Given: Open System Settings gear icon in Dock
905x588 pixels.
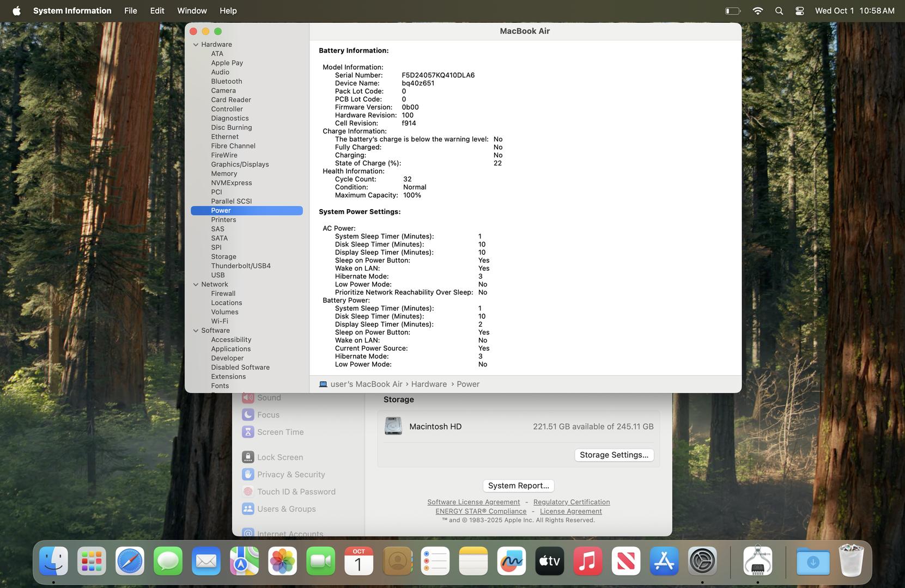Looking at the screenshot, I should coord(702,561).
